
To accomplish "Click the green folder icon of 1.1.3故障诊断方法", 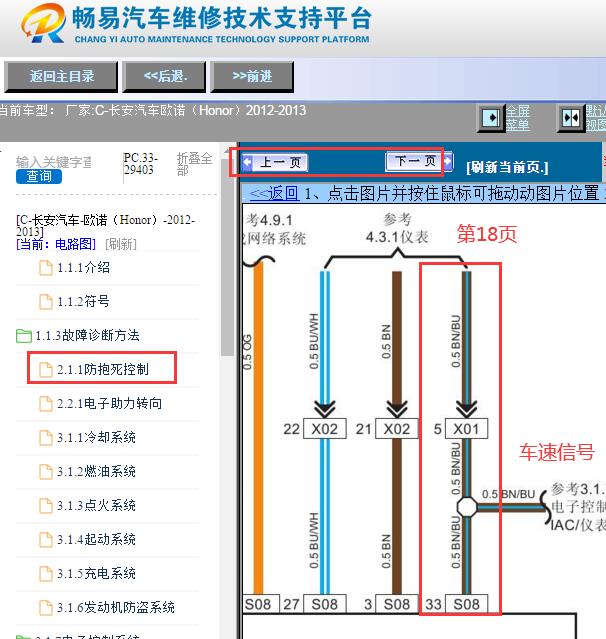I will (x=24, y=336).
